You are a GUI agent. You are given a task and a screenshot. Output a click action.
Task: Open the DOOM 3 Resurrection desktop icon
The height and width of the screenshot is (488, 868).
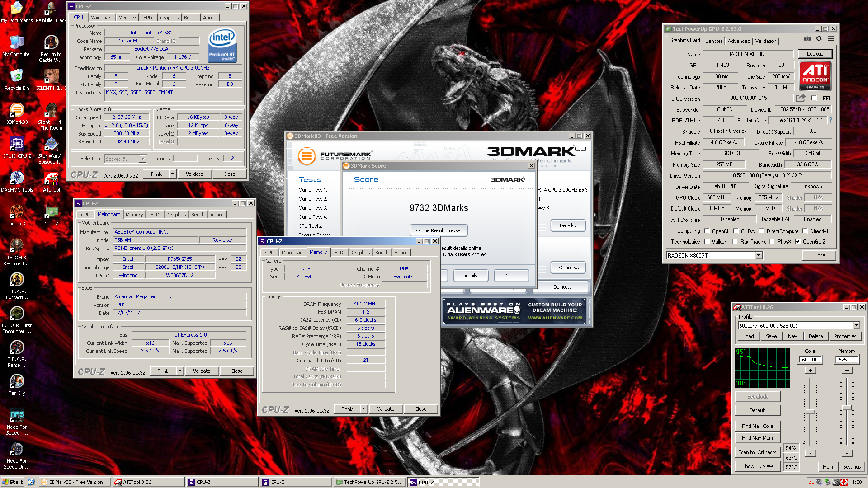pyautogui.click(x=17, y=252)
